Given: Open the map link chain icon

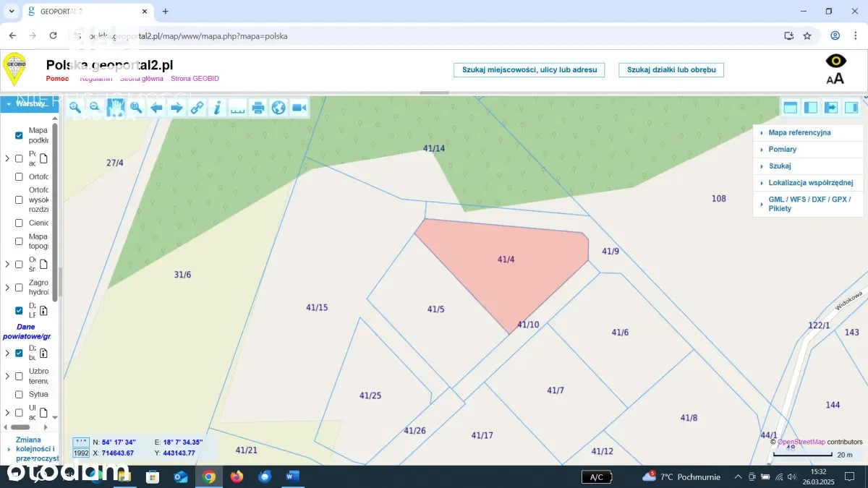Looking at the screenshot, I should click(197, 108).
